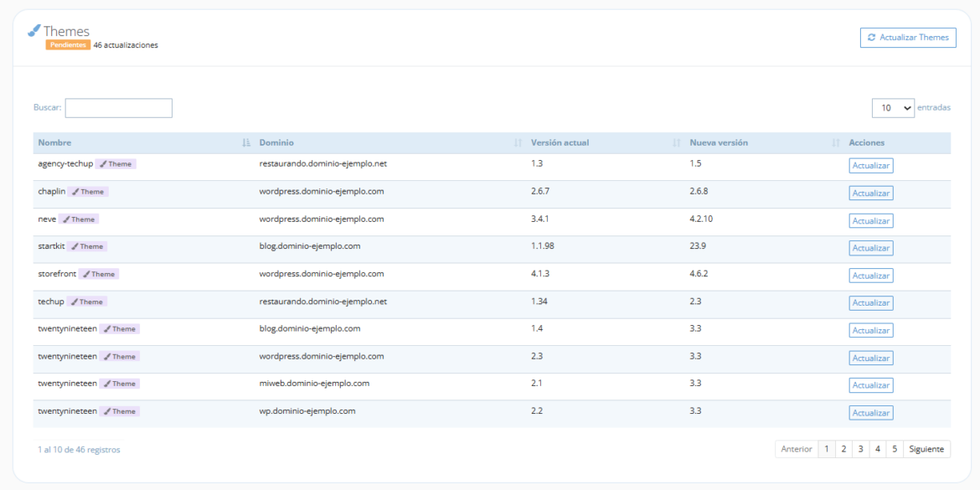
Task: Select the Theme tag beside chaplin
Action: 88,192
